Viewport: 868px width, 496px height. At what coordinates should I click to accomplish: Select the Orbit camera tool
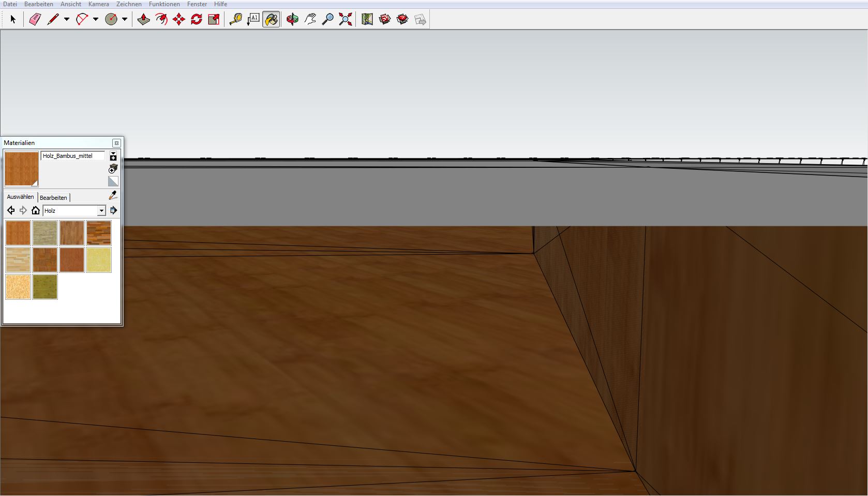[292, 20]
